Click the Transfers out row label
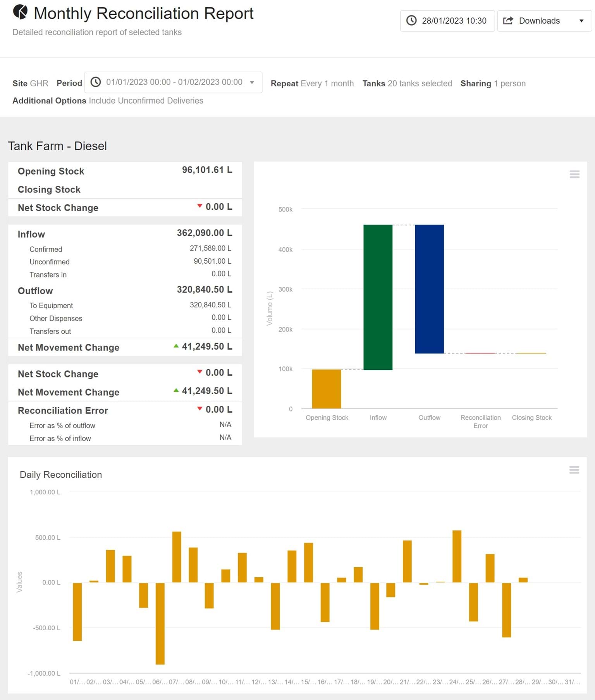This screenshot has height=700, width=595. pos(50,331)
